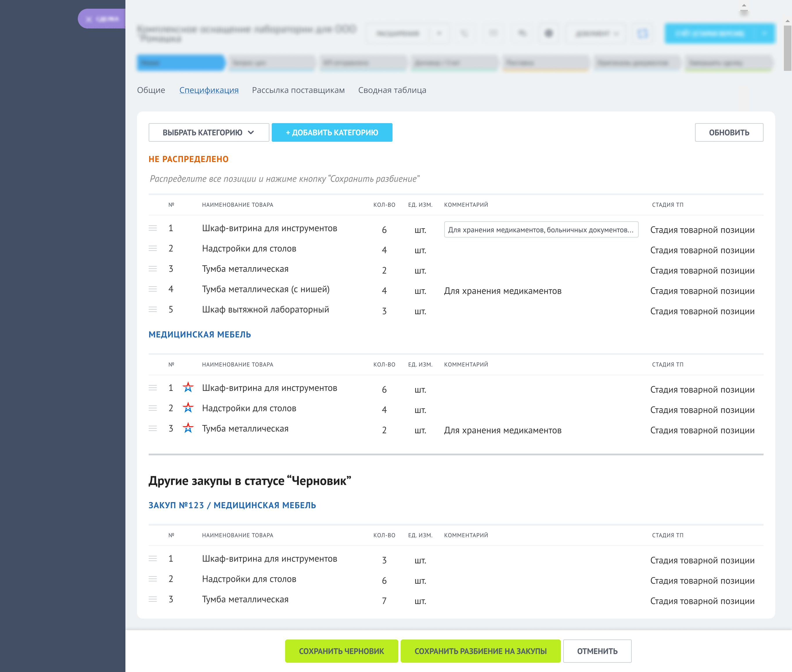Switch to the Общие tab

(151, 90)
